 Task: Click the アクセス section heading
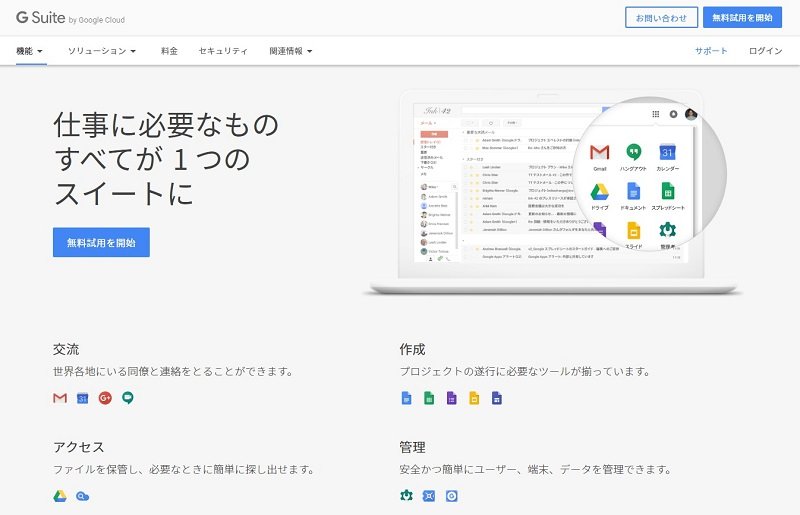tap(79, 448)
